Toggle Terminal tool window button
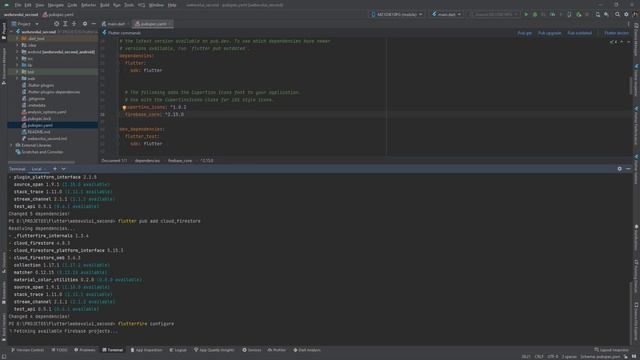 [112, 350]
